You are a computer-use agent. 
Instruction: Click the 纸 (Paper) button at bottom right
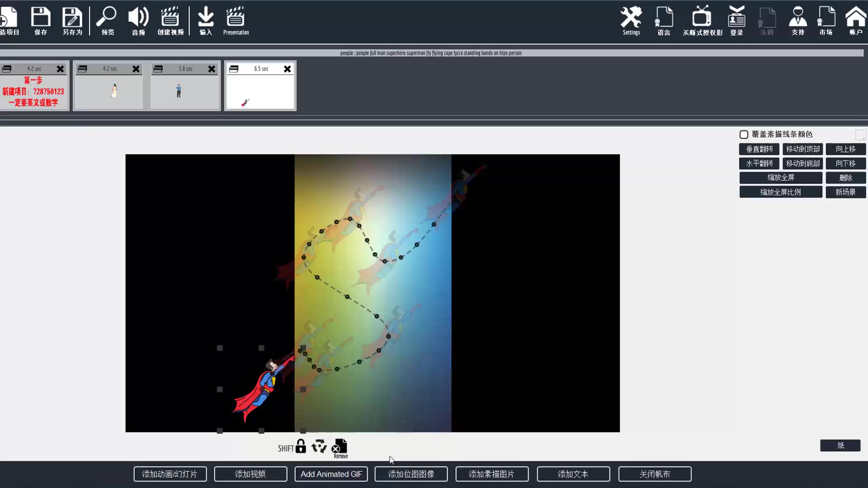[x=840, y=445]
